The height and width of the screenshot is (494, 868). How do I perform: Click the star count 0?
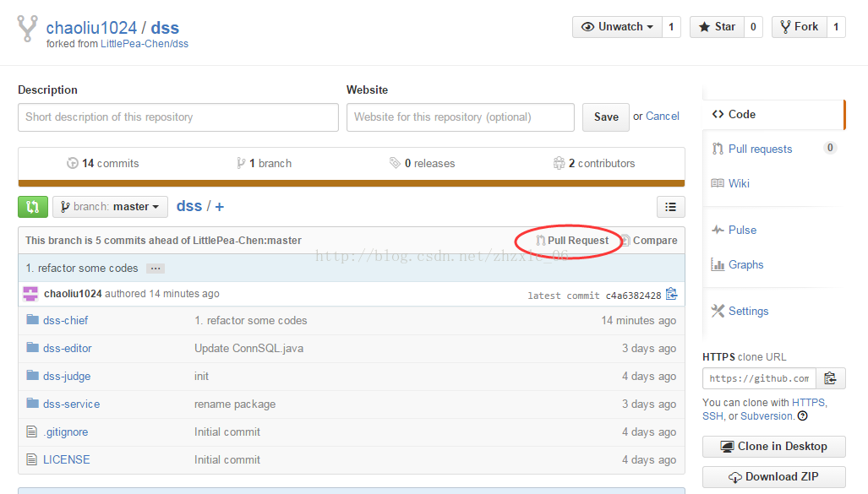(x=753, y=26)
